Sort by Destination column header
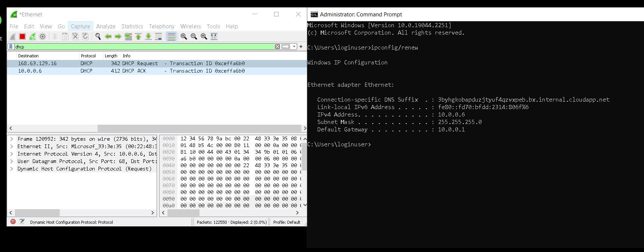The height and width of the screenshot is (252, 644). (48, 56)
